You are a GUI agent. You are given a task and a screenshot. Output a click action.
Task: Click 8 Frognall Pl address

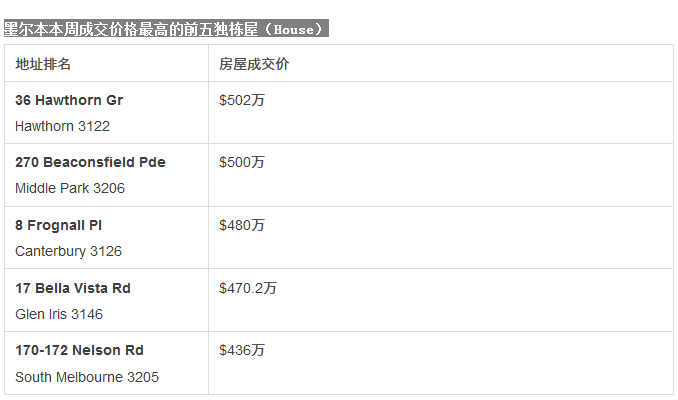pyautogui.click(x=58, y=225)
